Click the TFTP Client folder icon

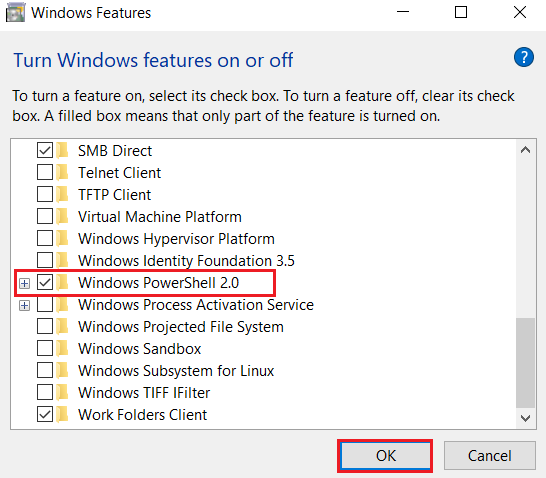coord(62,194)
